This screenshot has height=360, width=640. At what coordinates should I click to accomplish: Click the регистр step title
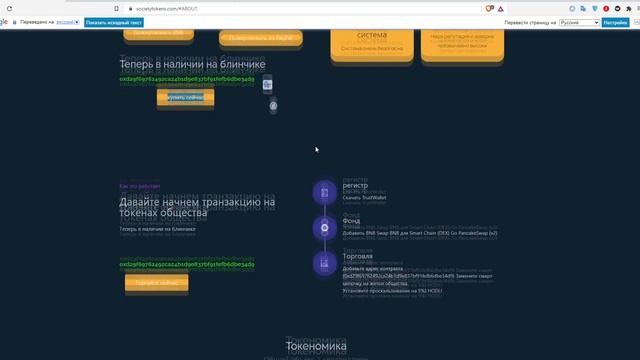[355, 185]
